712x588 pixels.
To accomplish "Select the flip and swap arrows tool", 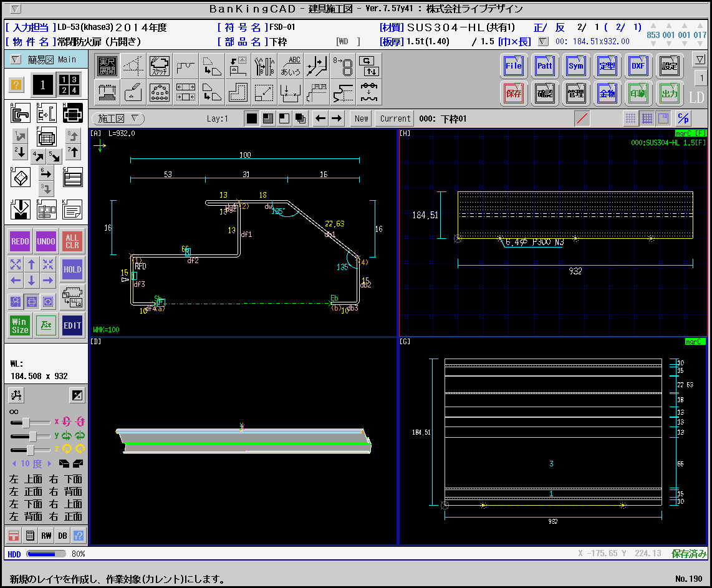I will click(369, 66).
